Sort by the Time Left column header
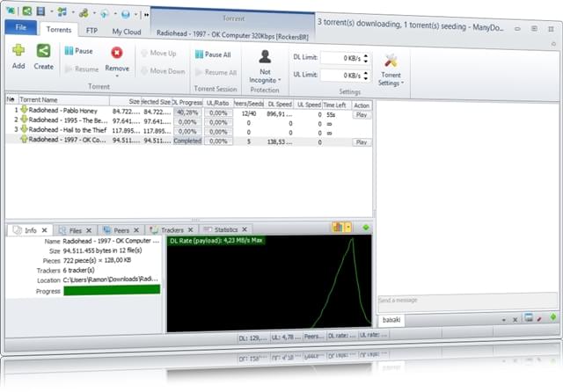 (334, 105)
